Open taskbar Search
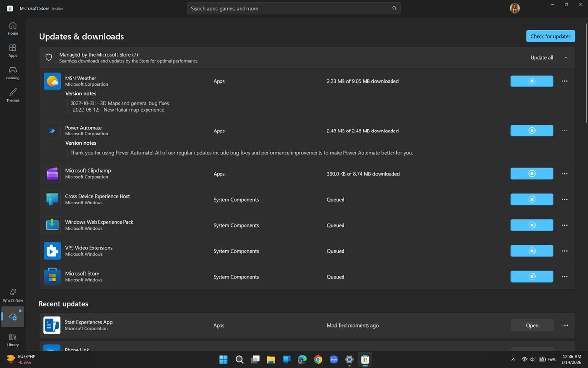Screen dimensions: 588x368 (239, 359)
